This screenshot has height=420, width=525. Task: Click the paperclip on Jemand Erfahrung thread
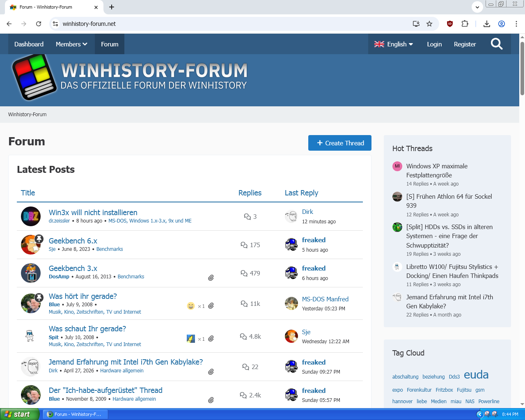pyautogui.click(x=211, y=372)
